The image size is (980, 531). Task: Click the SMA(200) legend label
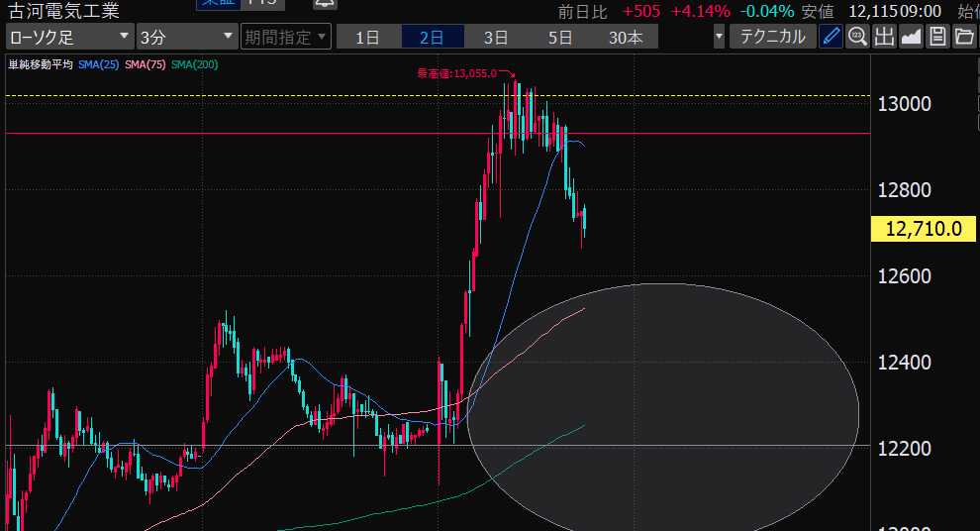[194, 64]
